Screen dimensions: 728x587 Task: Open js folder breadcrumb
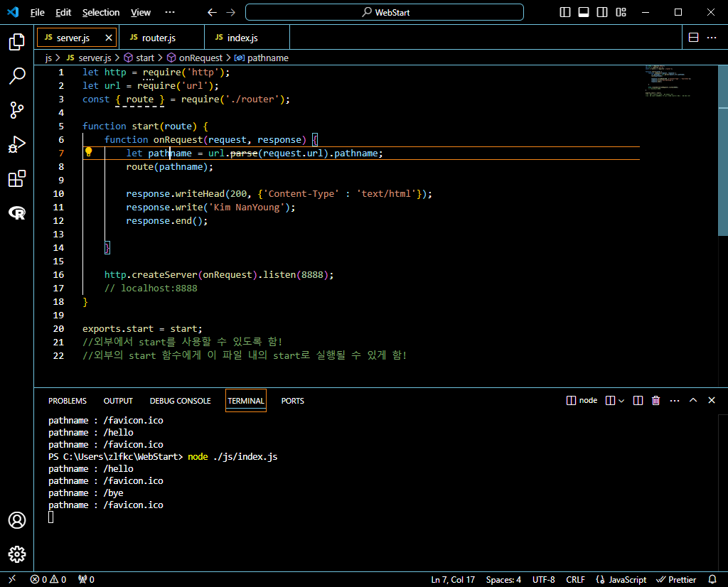(49, 58)
